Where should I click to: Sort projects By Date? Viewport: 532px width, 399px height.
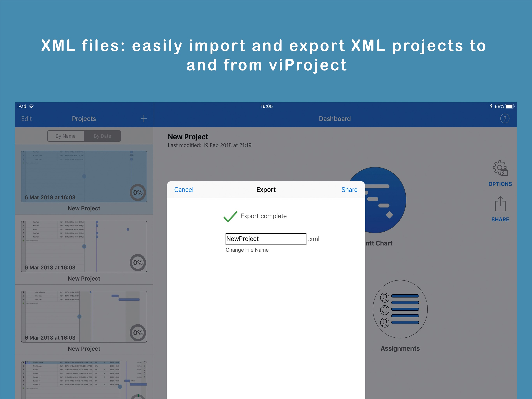[102, 136]
